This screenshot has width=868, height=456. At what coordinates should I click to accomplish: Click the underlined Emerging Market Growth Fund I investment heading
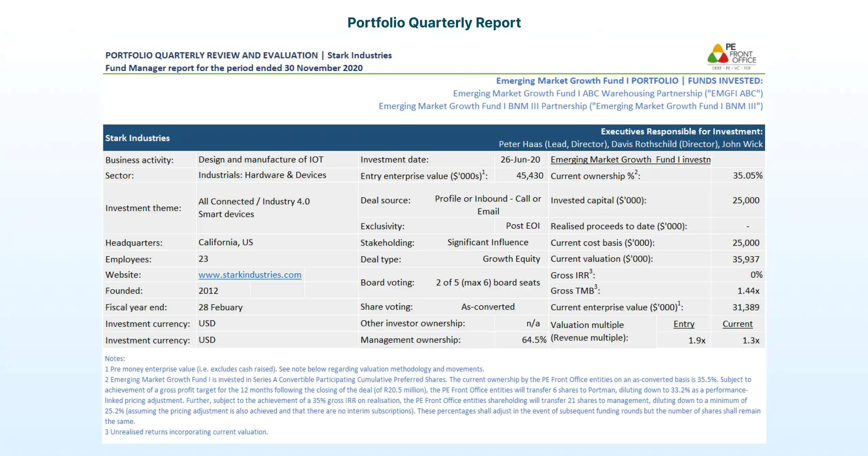point(631,160)
